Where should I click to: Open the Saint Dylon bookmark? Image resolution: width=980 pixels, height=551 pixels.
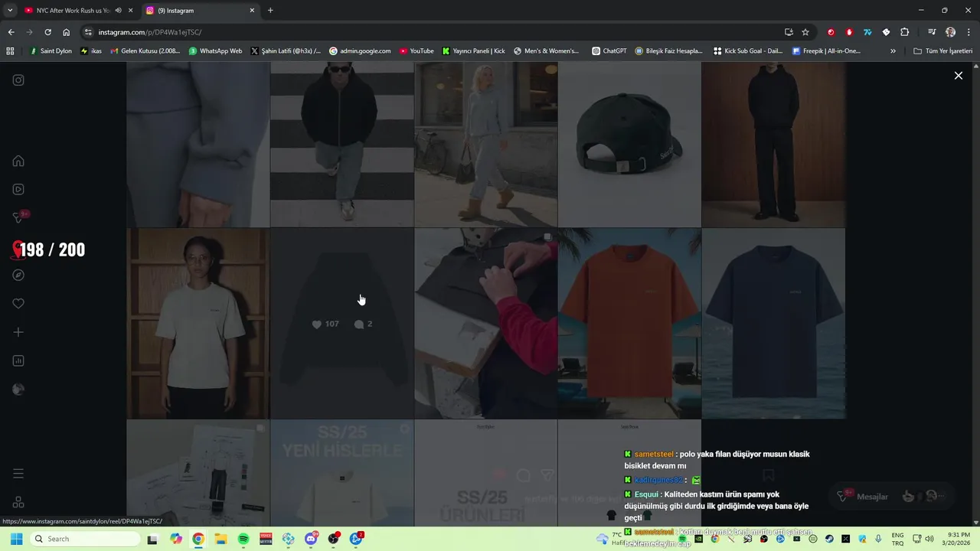[x=51, y=51]
